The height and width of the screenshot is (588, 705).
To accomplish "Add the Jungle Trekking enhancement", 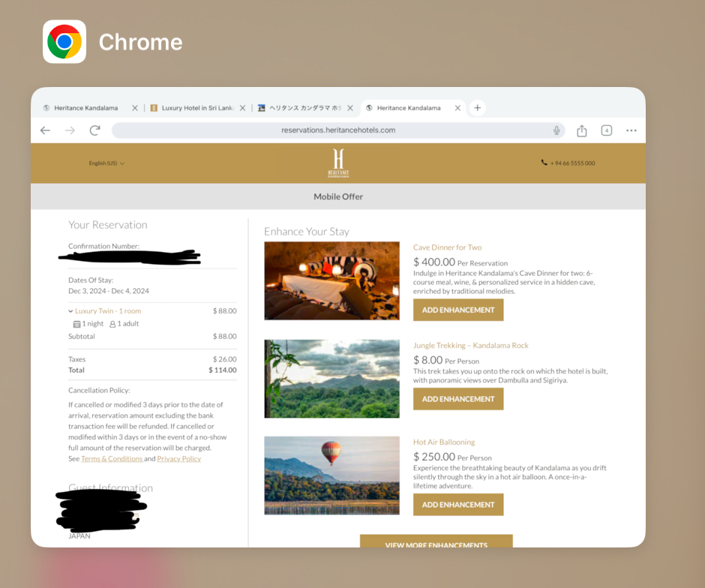I will pos(458,399).
